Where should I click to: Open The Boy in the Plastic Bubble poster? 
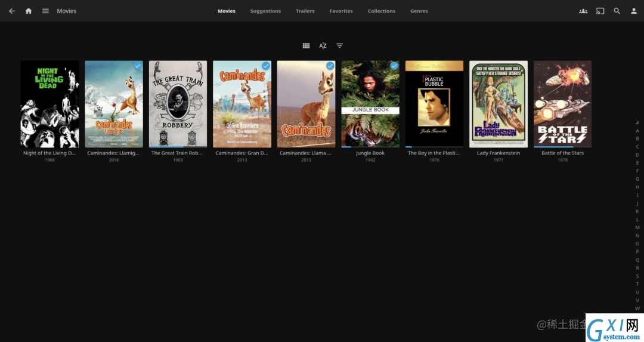434,104
